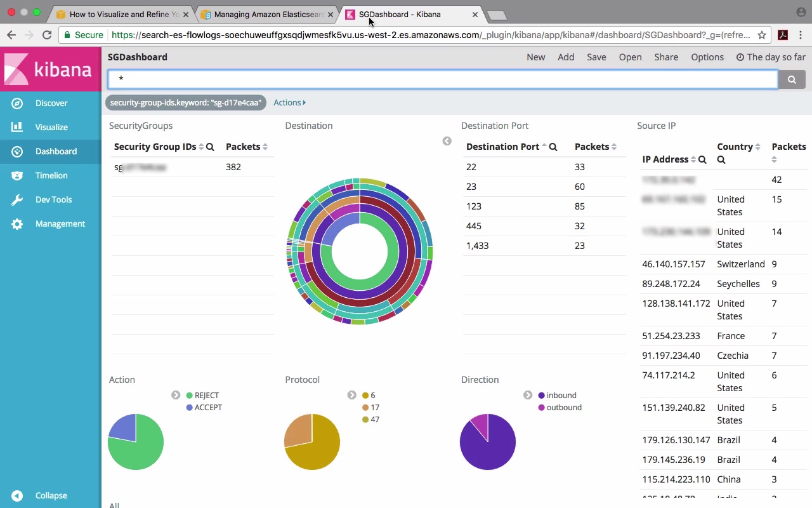The image size is (812, 508).
Task: Open Management using the gear icon
Action: [x=17, y=224]
